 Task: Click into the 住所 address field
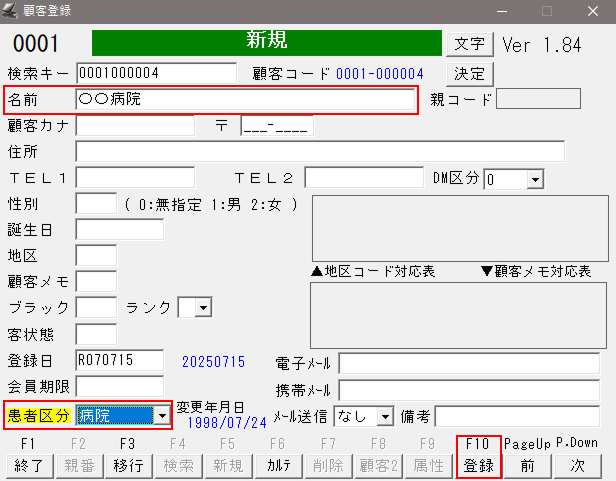319,152
